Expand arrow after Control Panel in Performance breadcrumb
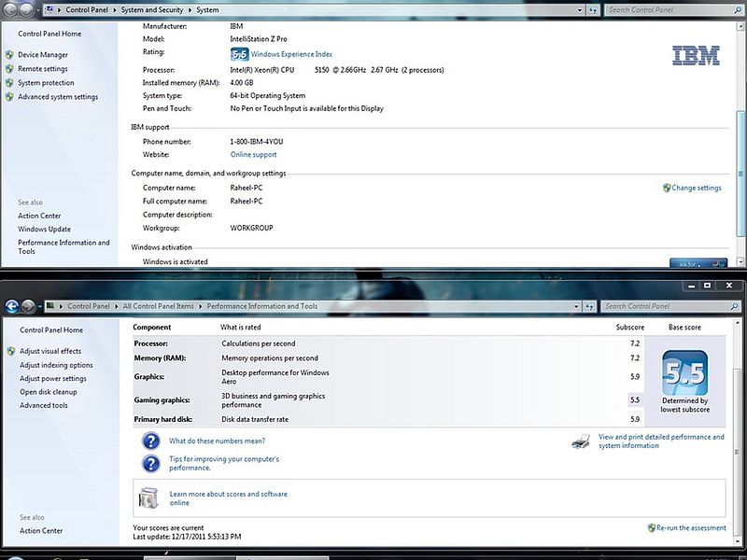 pyautogui.click(x=117, y=306)
